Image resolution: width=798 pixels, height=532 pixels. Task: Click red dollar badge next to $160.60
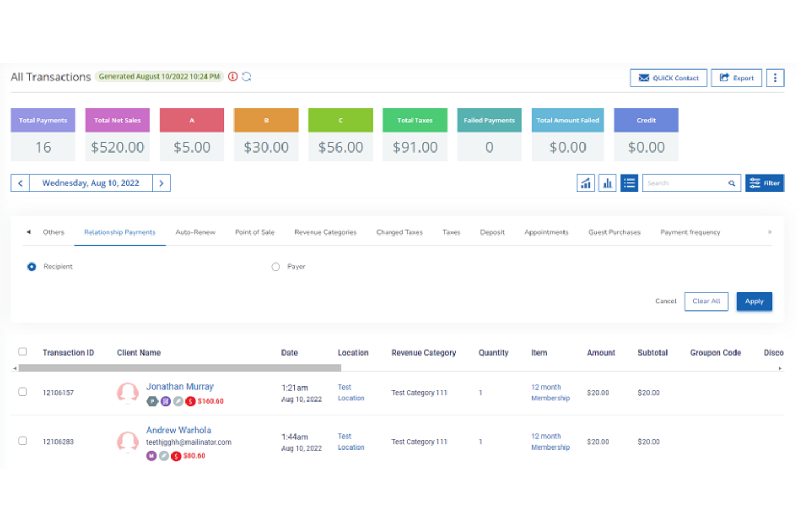[190, 401]
